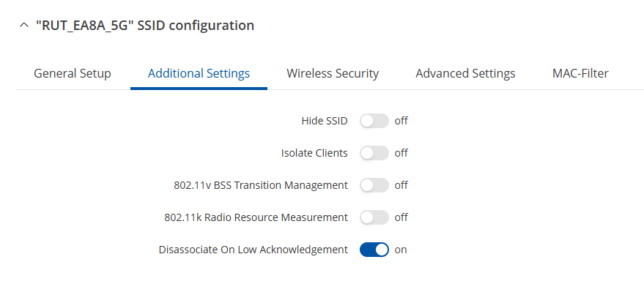This screenshot has width=644, height=284.
Task: Click the "off" status beside Hide SSID
Action: (x=401, y=121)
